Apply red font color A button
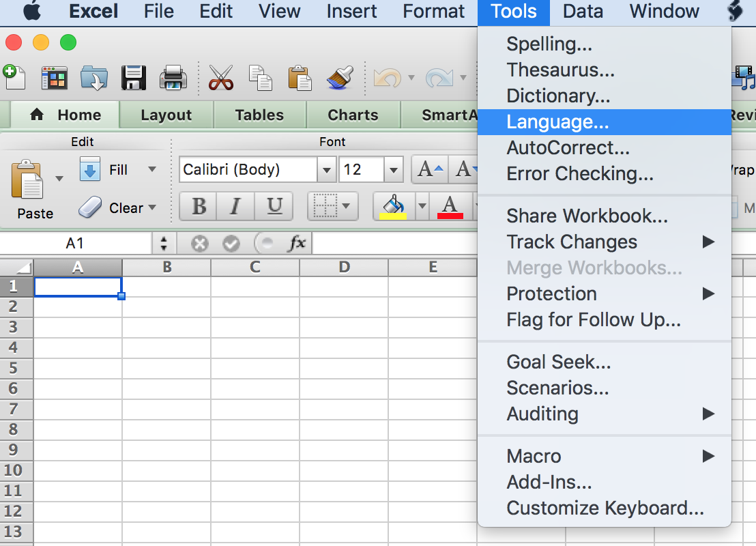Image resolution: width=756 pixels, height=546 pixels. [x=450, y=206]
